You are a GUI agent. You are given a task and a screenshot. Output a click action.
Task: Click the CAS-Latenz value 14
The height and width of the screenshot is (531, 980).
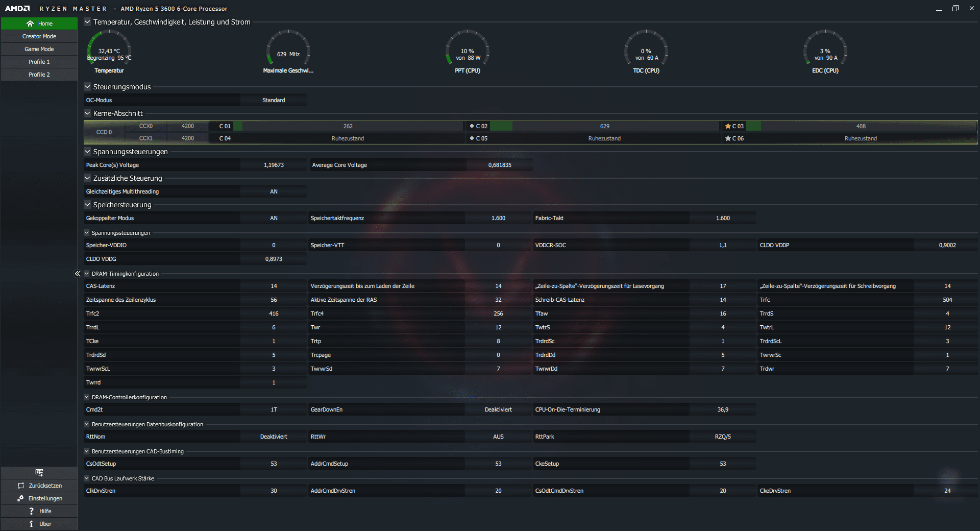274,286
